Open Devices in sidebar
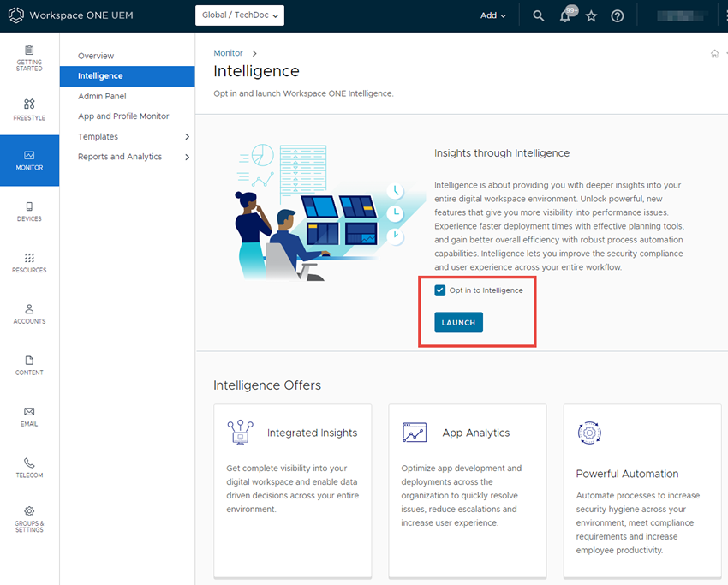Viewport: 728px width, 585px height. coord(29,212)
